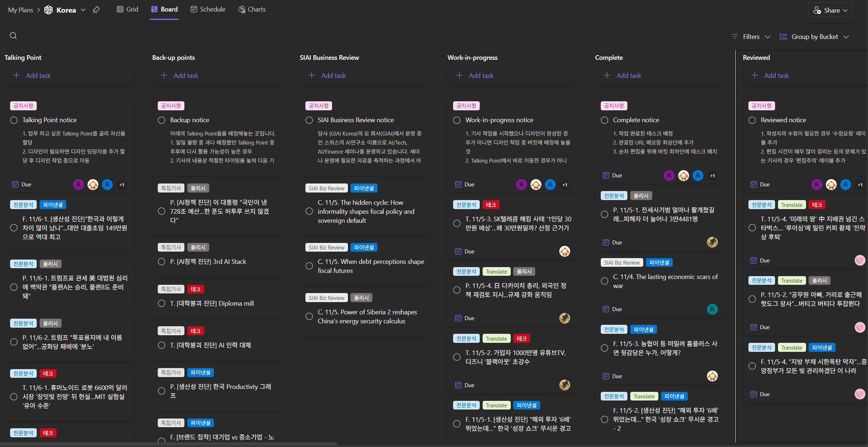Switch to Grid view

coord(127,9)
